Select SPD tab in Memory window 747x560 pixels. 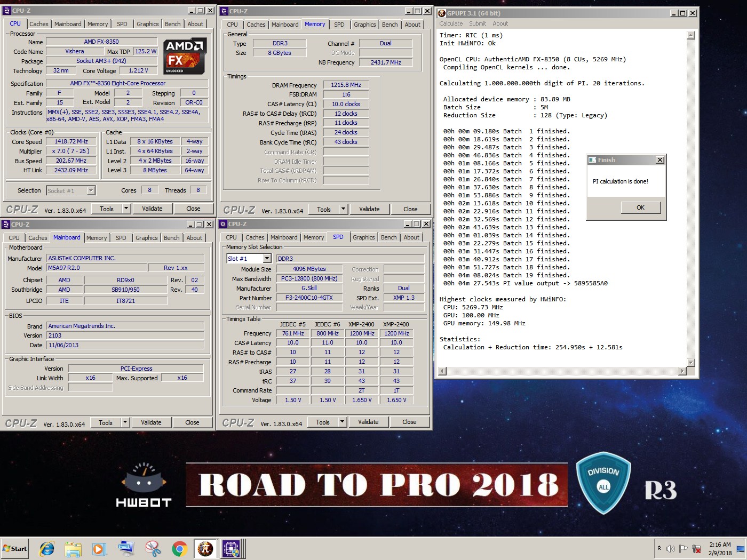tap(339, 25)
